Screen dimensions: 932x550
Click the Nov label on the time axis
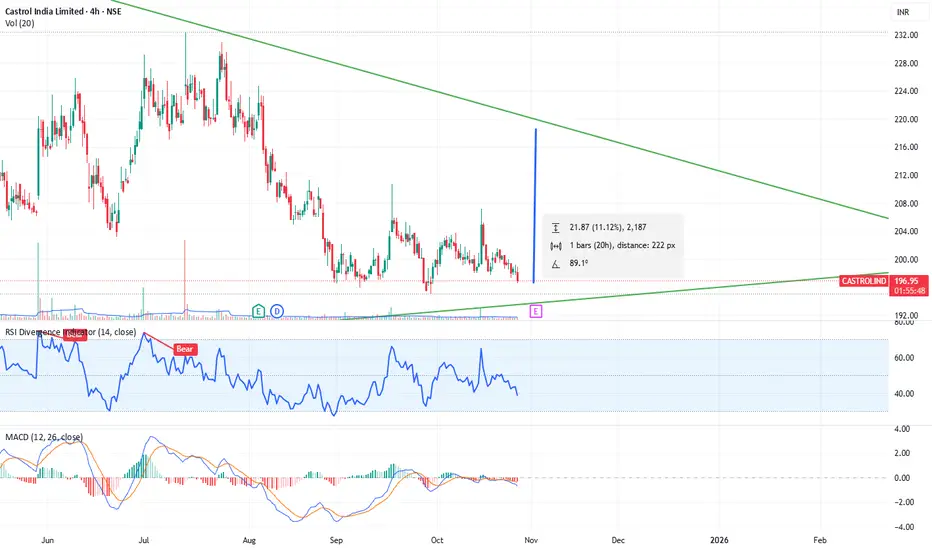pos(531,540)
